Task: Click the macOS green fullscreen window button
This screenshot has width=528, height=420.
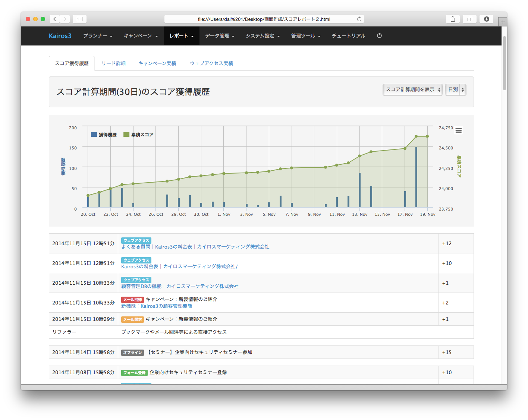Action: (x=43, y=19)
